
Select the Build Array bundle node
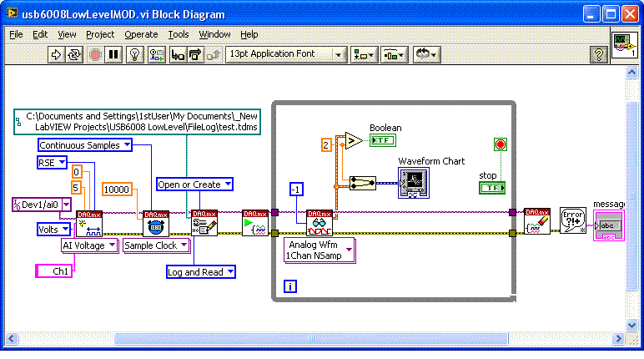pos(363,183)
